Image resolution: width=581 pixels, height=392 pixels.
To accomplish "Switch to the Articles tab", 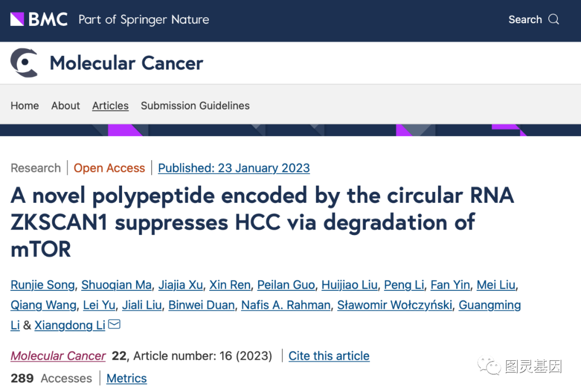I will [x=110, y=105].
